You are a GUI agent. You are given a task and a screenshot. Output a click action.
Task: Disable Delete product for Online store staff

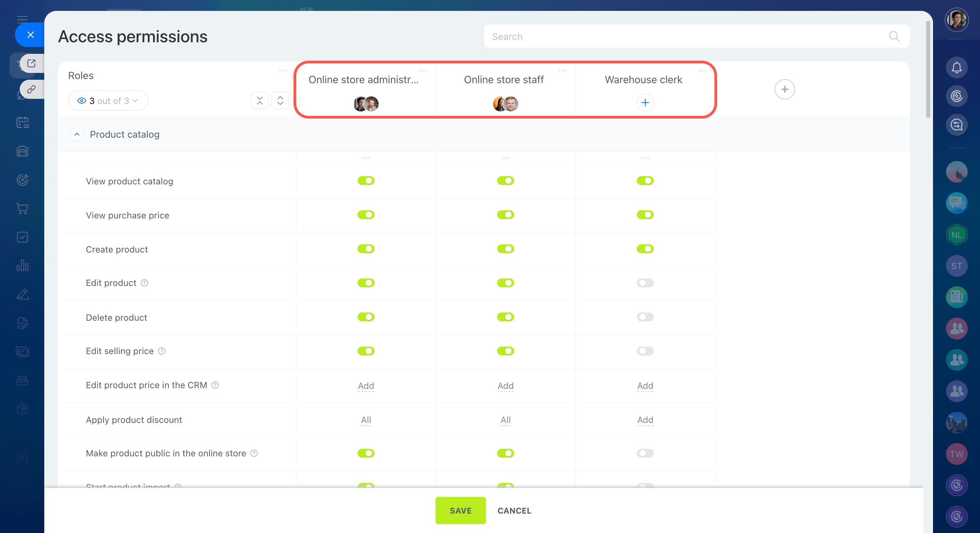(x=505, y=317)
